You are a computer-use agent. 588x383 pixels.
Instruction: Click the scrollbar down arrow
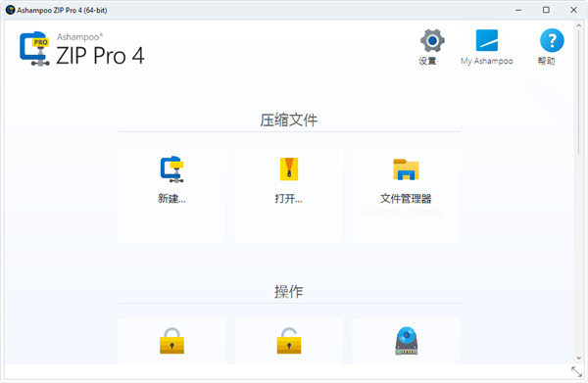click(x=578, y=358)
